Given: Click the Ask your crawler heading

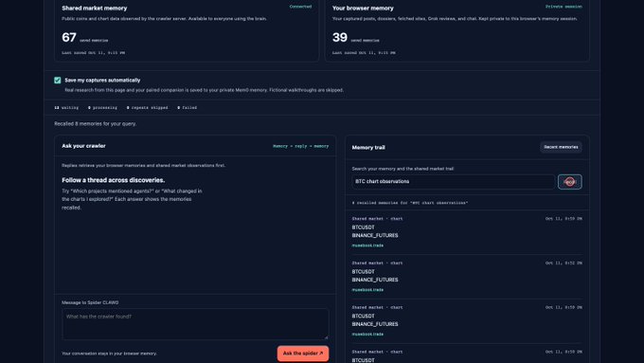Looking at the screenshot, I should [83, 146].
